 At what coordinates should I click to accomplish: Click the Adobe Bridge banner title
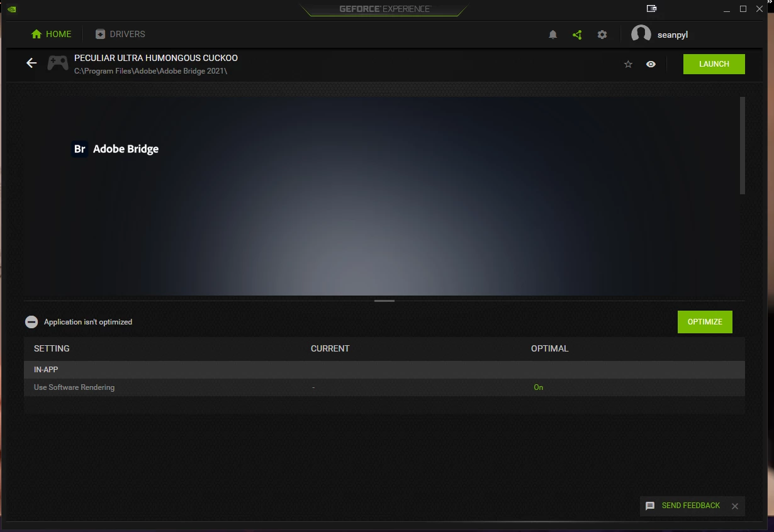tap(126, 149)
